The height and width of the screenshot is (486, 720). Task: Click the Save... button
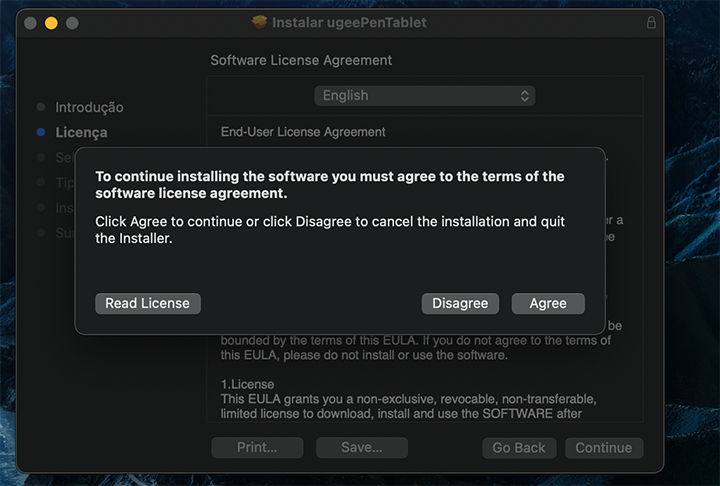(x=361, y=448)
